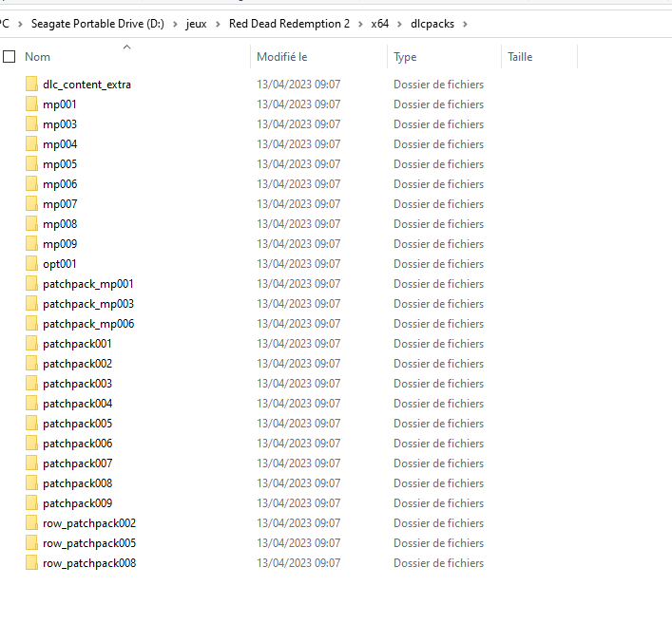Image resolution: width=672 pixels, height=624 pixels.
Task: Click the mp003 folder icon
Action: click(31, 123)
